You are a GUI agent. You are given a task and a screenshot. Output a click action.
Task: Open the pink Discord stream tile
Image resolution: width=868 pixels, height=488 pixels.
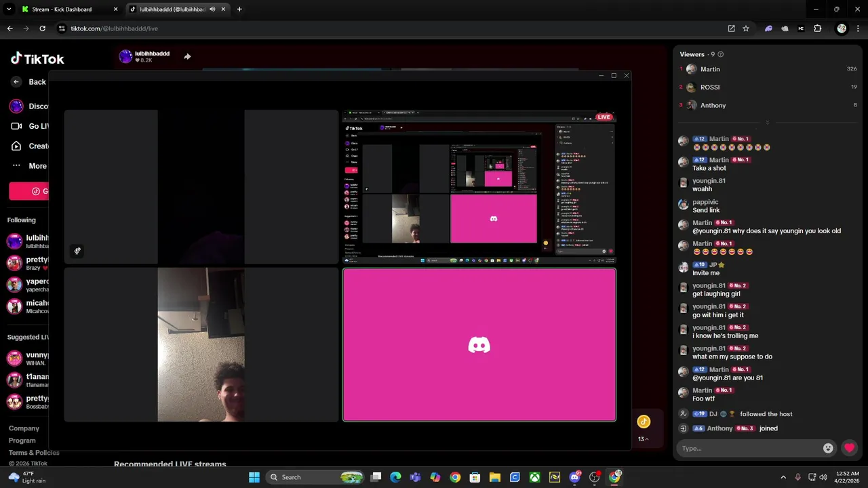(x=479, y=345)
